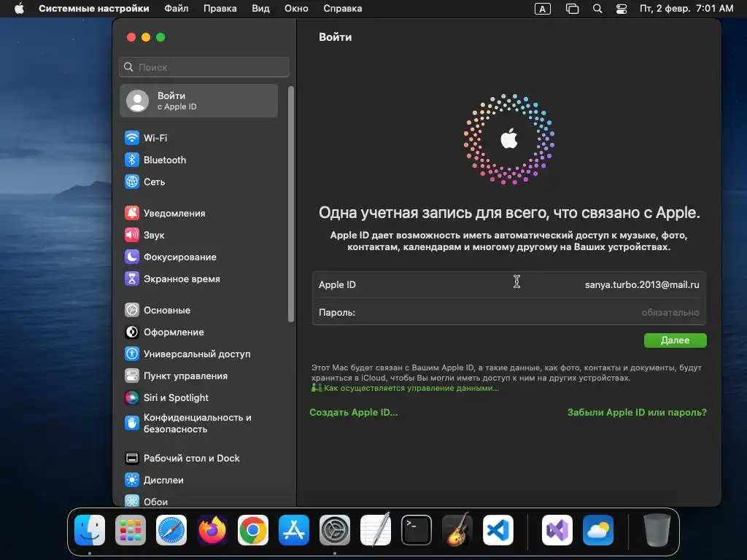The image size is (747, 560).
Task: Click Войти с Apple ID account row
Action: pyautogui.click(x=198, y=101)
